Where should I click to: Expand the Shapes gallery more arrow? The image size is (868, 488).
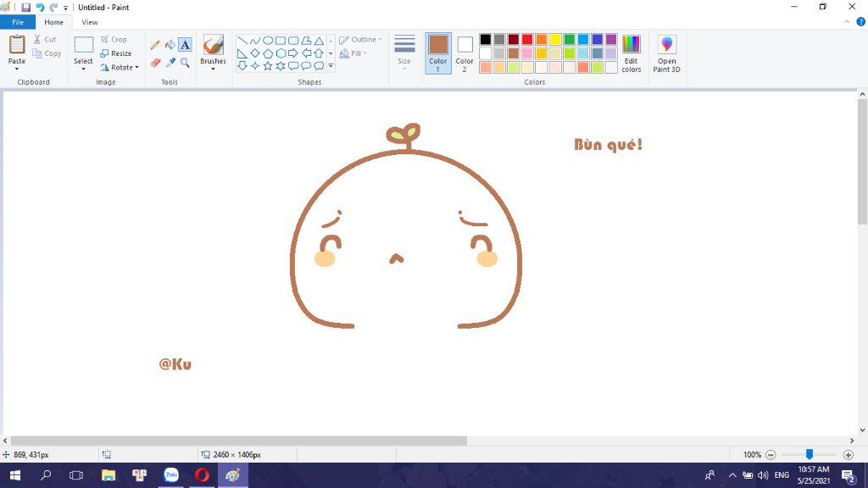pos(331,66)
